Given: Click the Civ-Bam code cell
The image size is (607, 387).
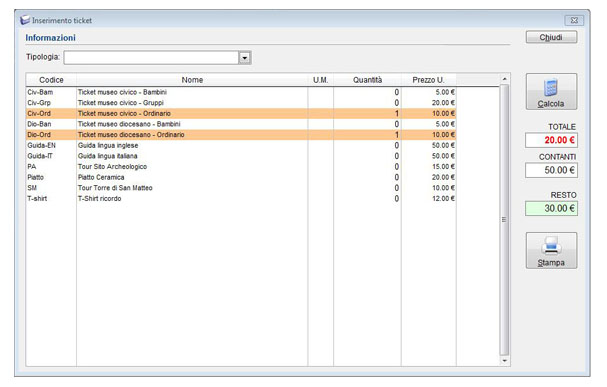Looking at the screenshot, I should tap(51, 92).
